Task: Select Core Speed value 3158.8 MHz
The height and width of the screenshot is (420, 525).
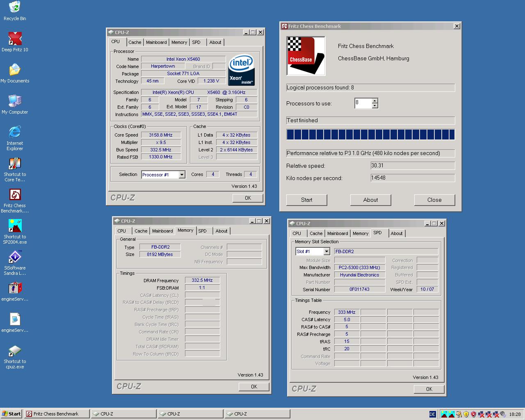Action: (x=161, y=135)
